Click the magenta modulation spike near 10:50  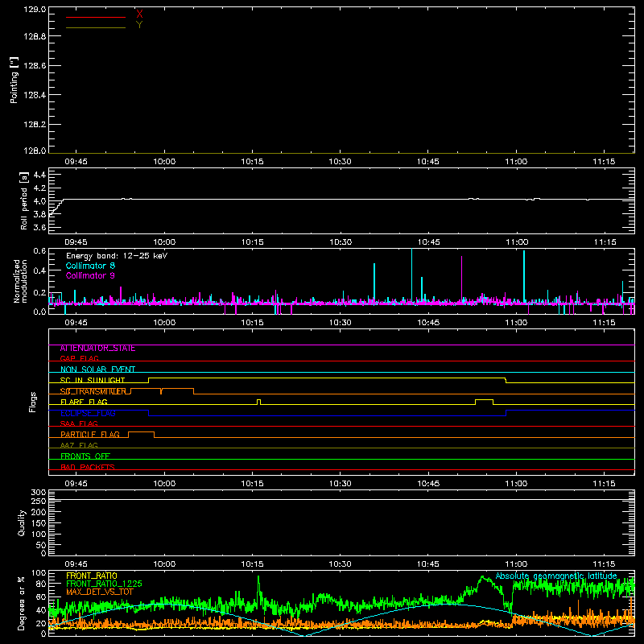tap(461, 279)
